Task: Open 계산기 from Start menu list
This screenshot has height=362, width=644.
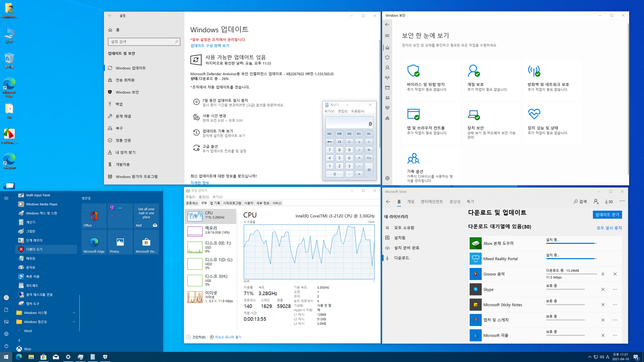Action: 46,222
